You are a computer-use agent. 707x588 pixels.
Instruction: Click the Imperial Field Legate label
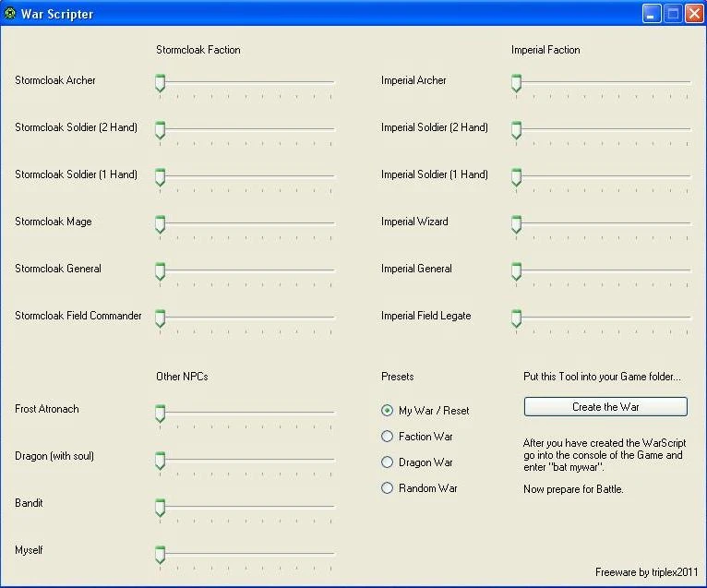[425, 316]
